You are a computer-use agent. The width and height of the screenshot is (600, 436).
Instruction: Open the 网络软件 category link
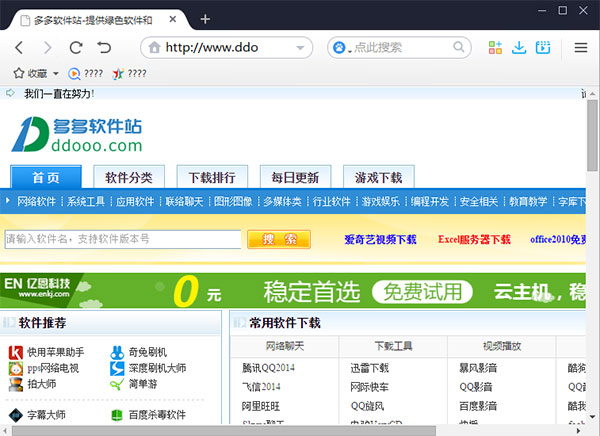pyautogui.click(x=36, y=201)
